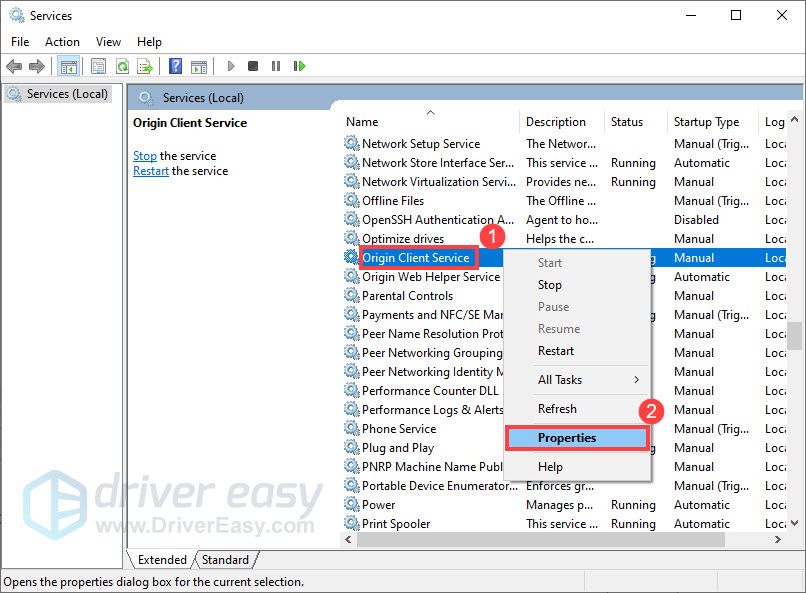Screen dimensions: 806x593
Task: Click the Back arrow in the toolbar
Action: click(x=14, y=66)
